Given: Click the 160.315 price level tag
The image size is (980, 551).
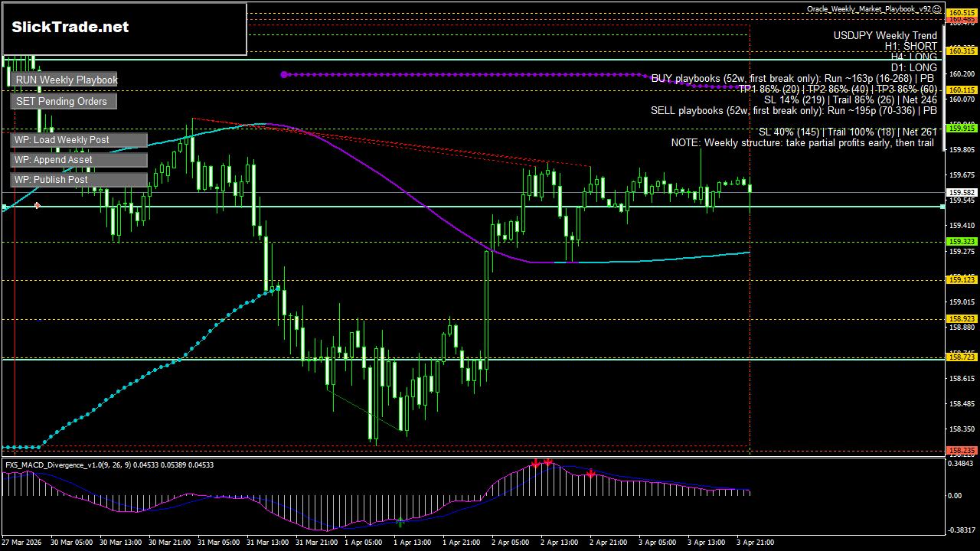Looking at the screenshot, I should point(962,51).
